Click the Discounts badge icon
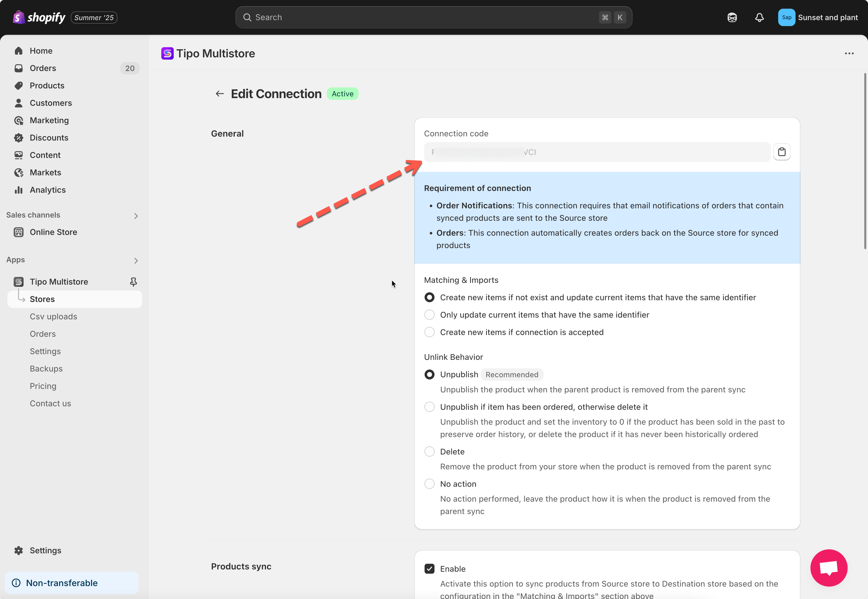The width and height of the screenshot is (868, 599). pyautogui.click(x=18, y=138)
